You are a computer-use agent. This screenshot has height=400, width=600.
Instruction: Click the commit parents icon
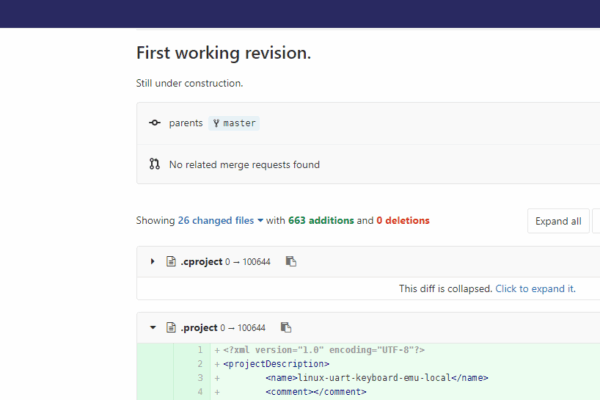pos(155,123)
